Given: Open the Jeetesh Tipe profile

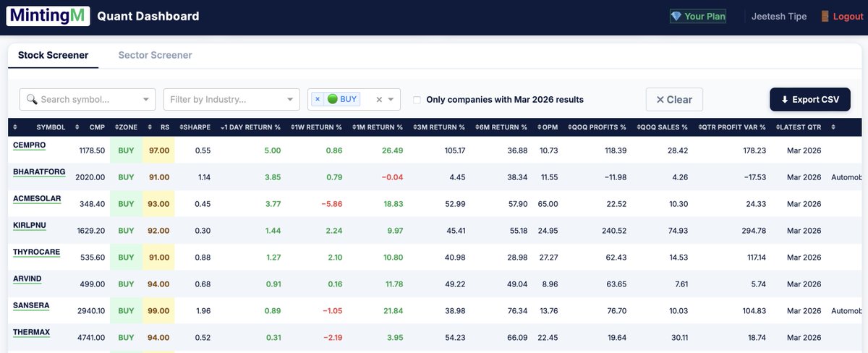Looking at the screenshot, I should click(779, 17).
